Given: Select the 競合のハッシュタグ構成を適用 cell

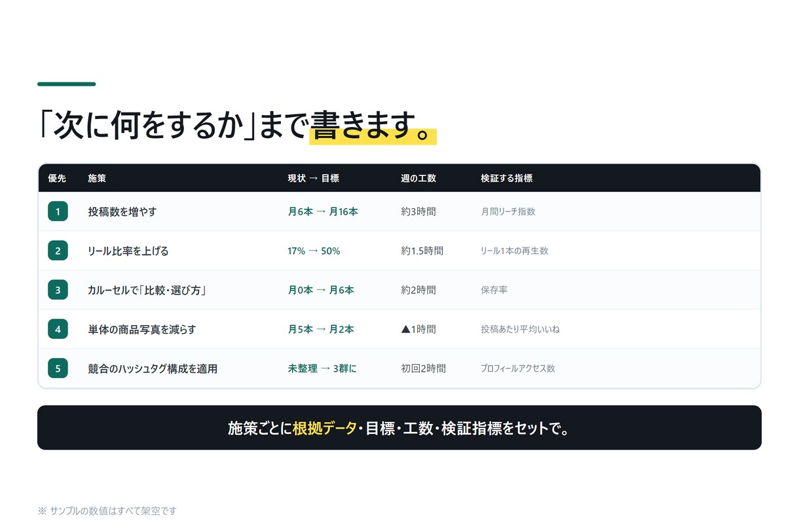Looking at the screenshot, I should pyautogui.click(x=153, y=368).
